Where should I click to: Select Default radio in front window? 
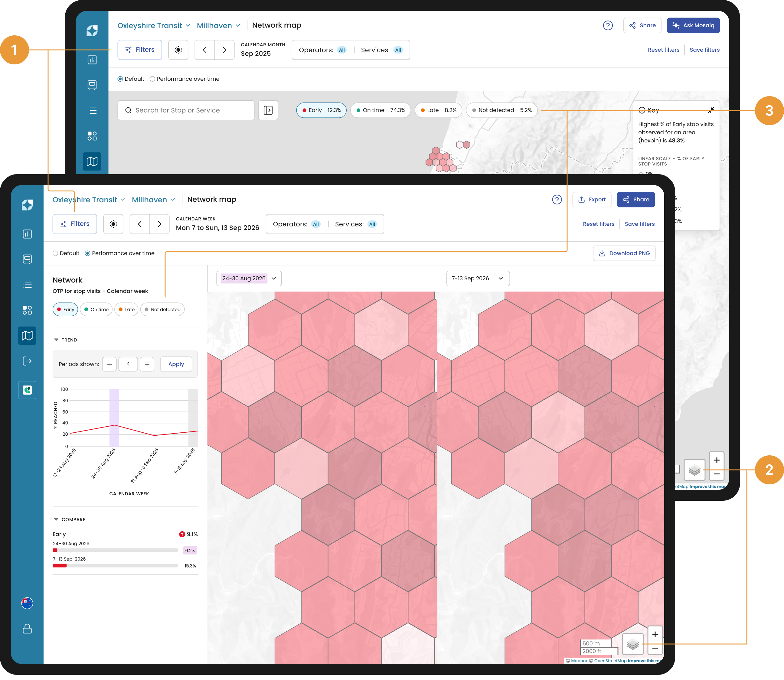point(55,253)
